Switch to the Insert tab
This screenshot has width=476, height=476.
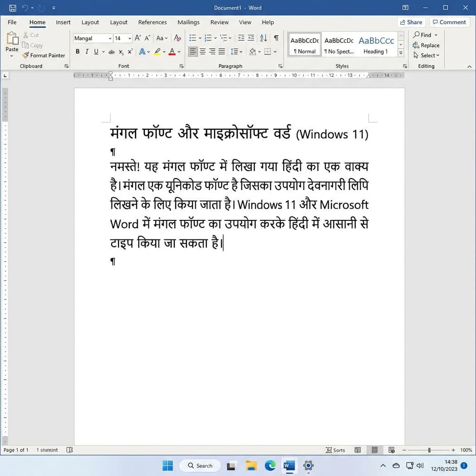[63, 22]
